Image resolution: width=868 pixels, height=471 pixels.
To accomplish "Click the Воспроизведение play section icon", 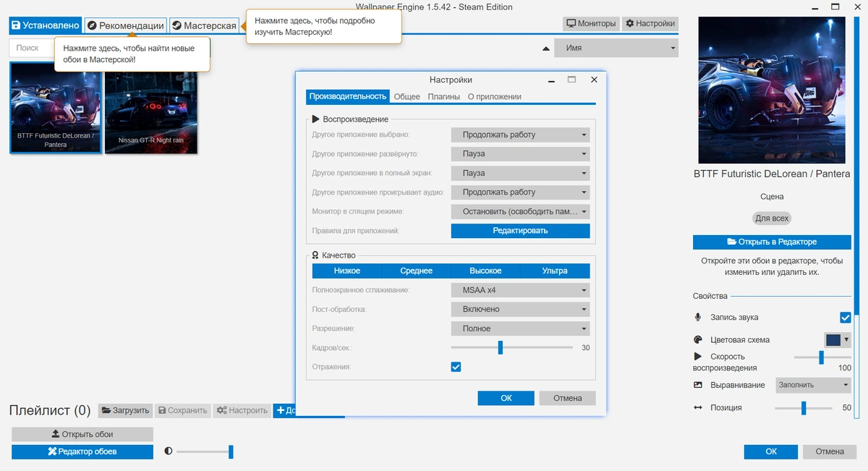I will pyautogui.click(x=316, y=119).
